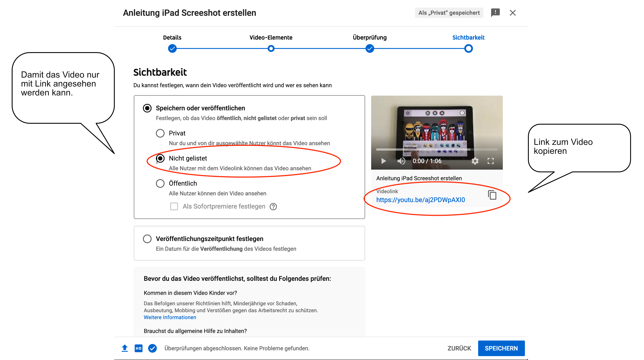Play the video preview

pyautogui.click(x=383, y=161)
